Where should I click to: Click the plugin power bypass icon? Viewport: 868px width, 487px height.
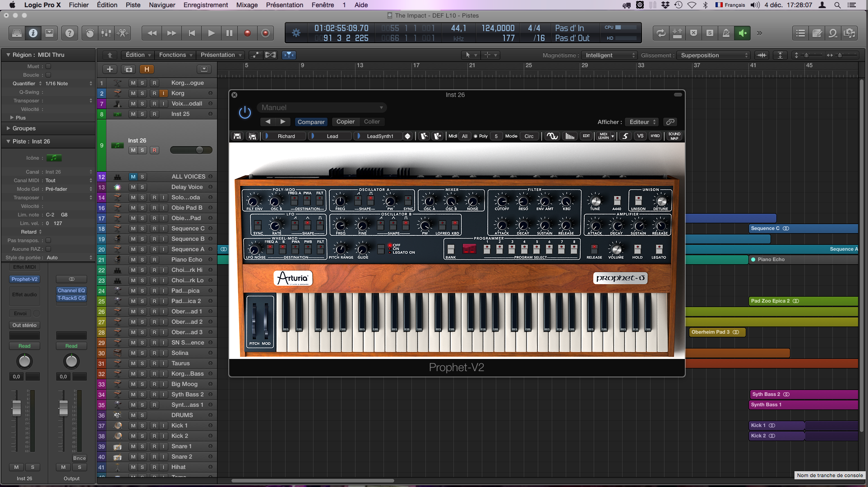(245, 113)
